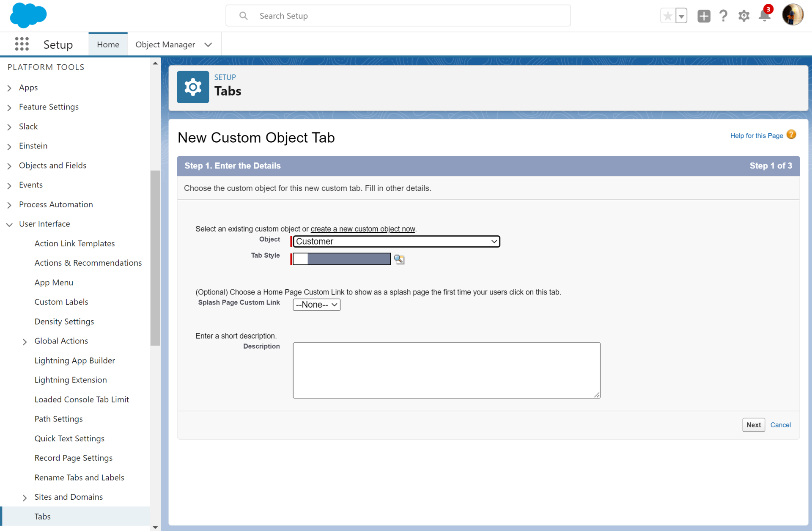This screenshot has width=812, height=531.
Task: Click the Next button
Action: pos(754,425)
